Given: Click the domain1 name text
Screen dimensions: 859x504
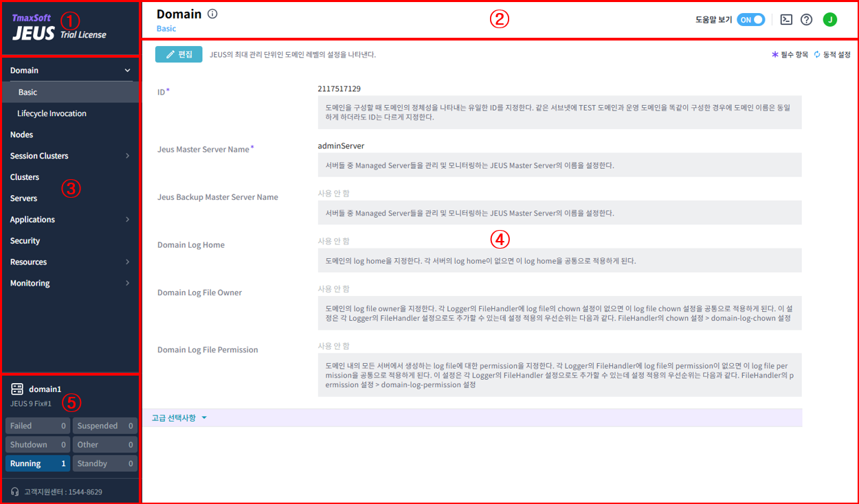Looking at the screenshot, I should [x=45, y=389].
